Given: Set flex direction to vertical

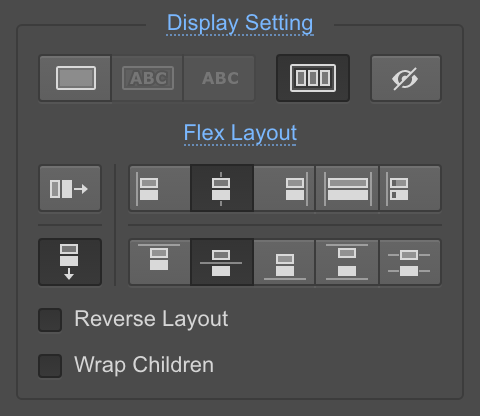Looking at the screenshot, I should click(x=70, y=262).
